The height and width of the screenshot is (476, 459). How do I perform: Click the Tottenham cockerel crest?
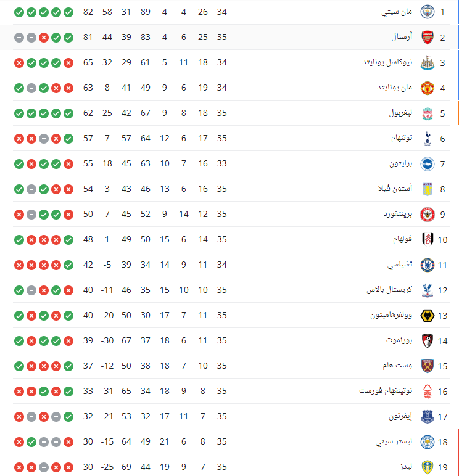pos(427,138)
